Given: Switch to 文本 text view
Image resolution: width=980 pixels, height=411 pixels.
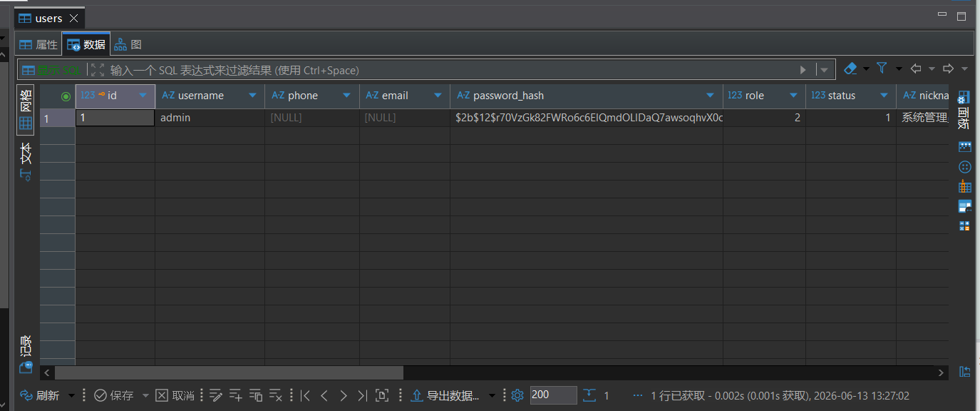Looking at the screenshot, I should point(26,162).
